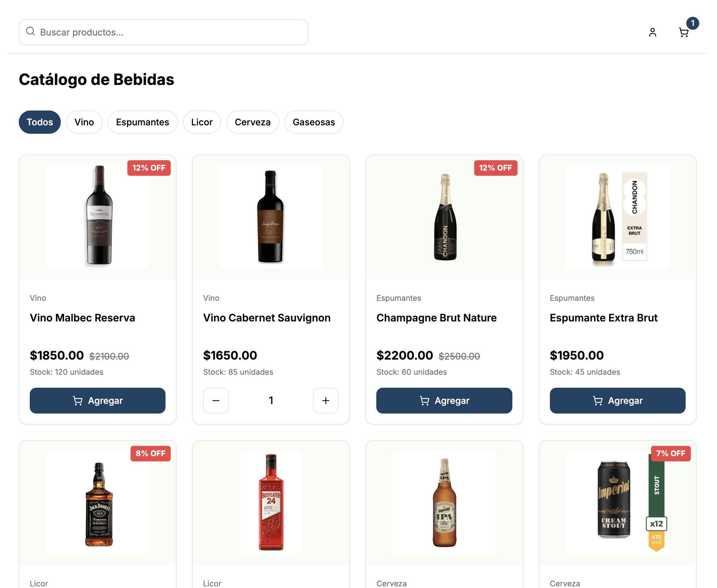
Task: Click the Vino Malbec Reserva title
Action: (x=82, y=318)
